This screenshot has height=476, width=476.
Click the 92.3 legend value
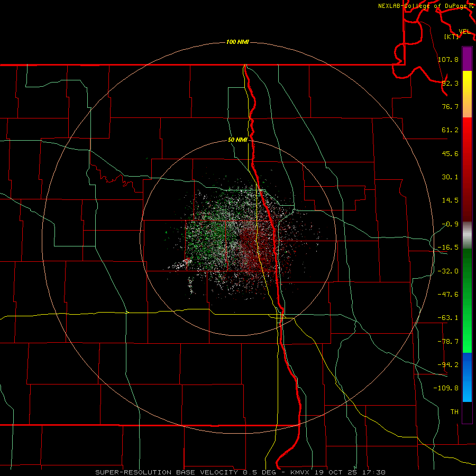pos(450,83)
